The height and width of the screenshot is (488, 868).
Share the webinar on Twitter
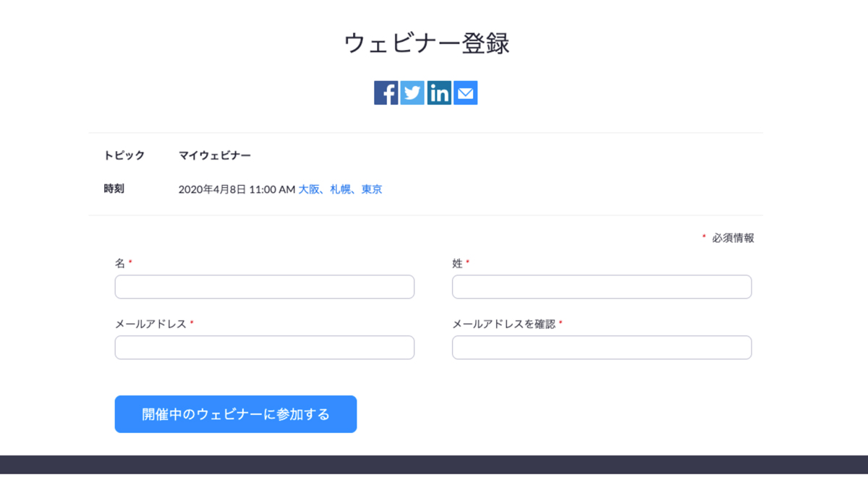coord(412,93)
